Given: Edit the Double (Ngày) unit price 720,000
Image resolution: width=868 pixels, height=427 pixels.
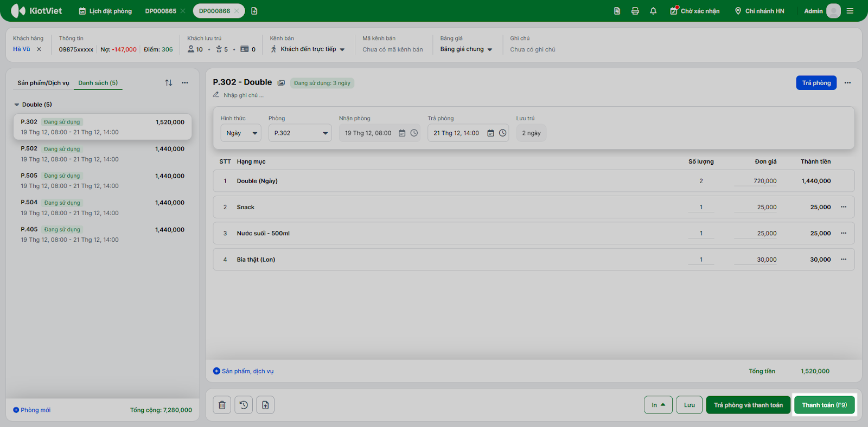Looking at the screenshot, I should tap(756, 181).
